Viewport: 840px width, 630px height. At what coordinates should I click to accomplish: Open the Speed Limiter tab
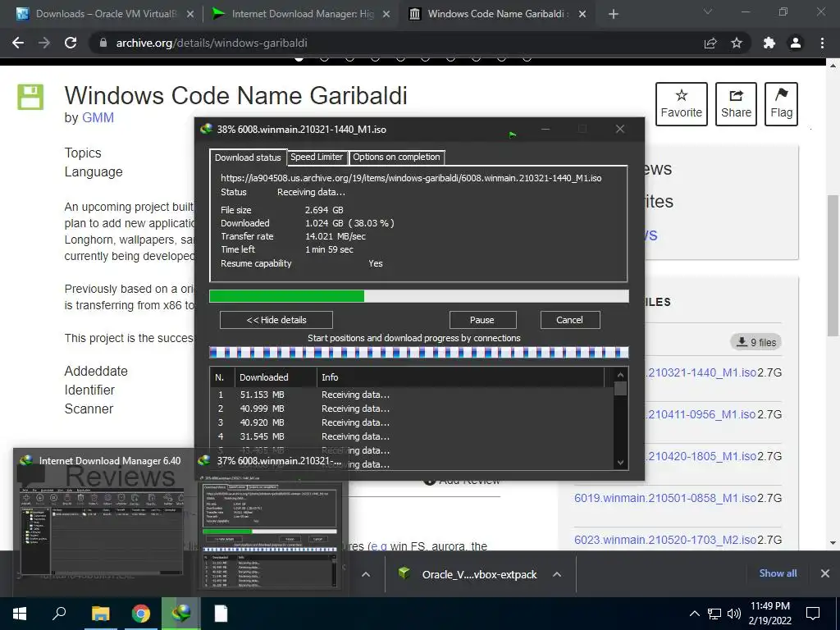[317, 157]
